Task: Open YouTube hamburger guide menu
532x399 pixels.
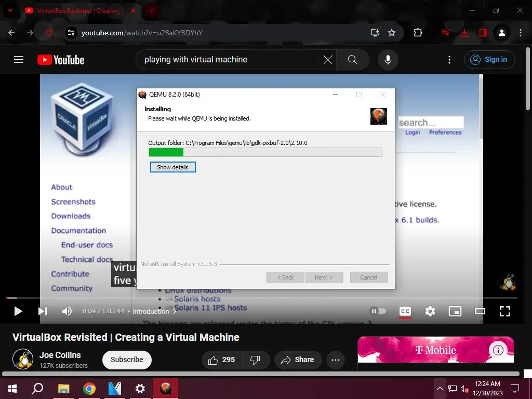Action: click(x=19, y=60)
